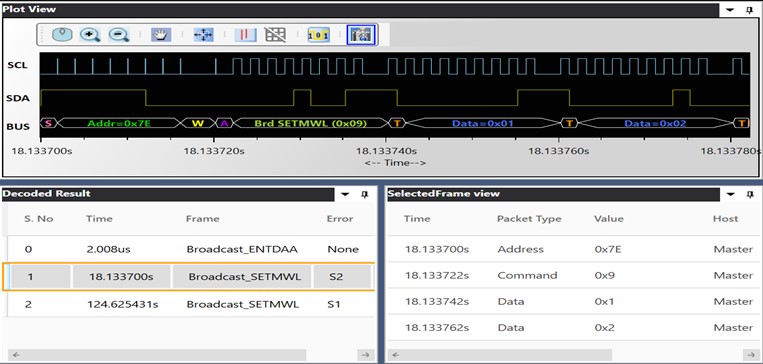Click the BUS signal label
763x364 pixels.
pyautogui.click(x=18, y=127)
